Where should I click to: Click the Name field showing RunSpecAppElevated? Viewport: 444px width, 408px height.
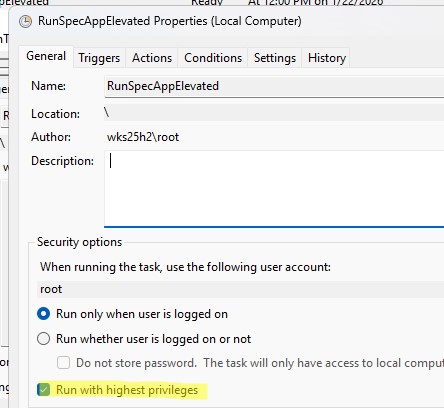pyautogui.click(x=274, y=86)
